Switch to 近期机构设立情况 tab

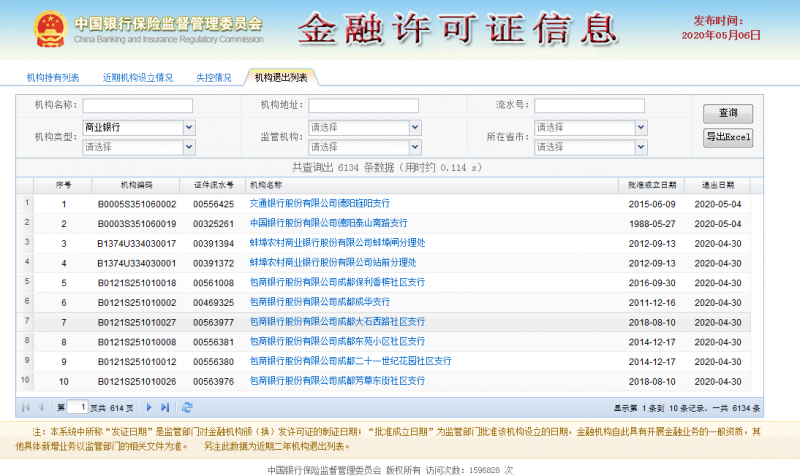coord(138,78)
